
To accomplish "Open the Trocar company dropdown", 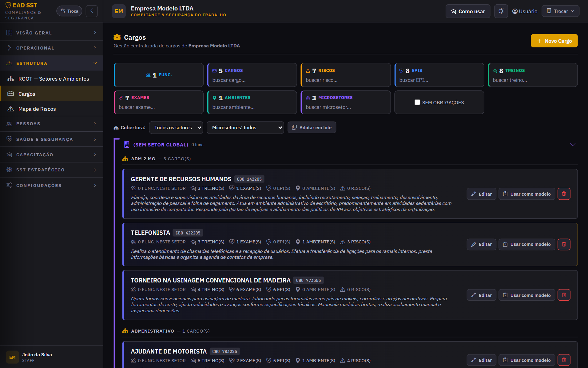I will [x=560, y=11].
